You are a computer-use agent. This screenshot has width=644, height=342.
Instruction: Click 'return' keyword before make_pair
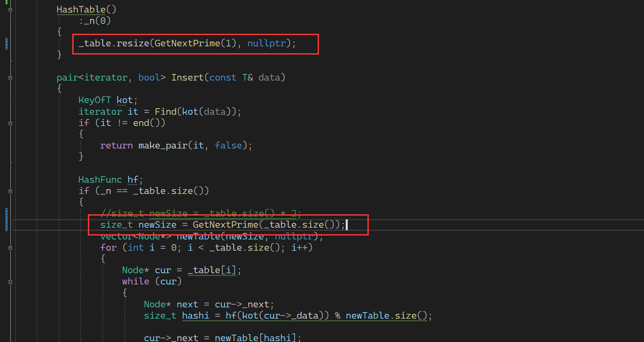(x=116, y=145)
